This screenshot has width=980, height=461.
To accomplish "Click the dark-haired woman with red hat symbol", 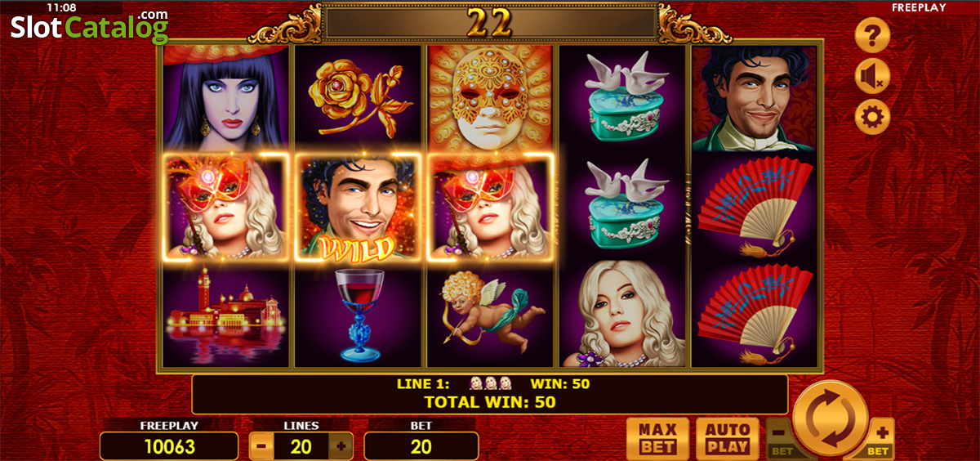I will (226, 99).
